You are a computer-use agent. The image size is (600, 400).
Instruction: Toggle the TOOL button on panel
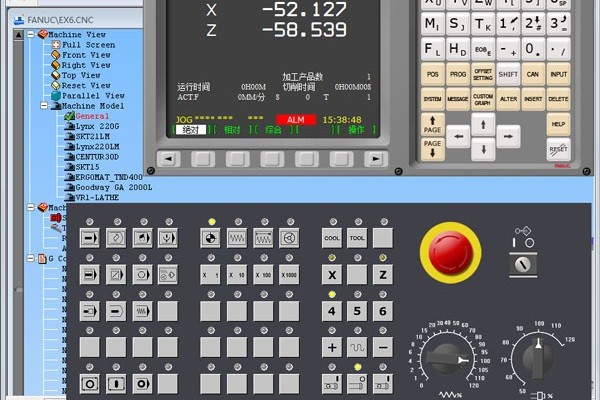357,238
